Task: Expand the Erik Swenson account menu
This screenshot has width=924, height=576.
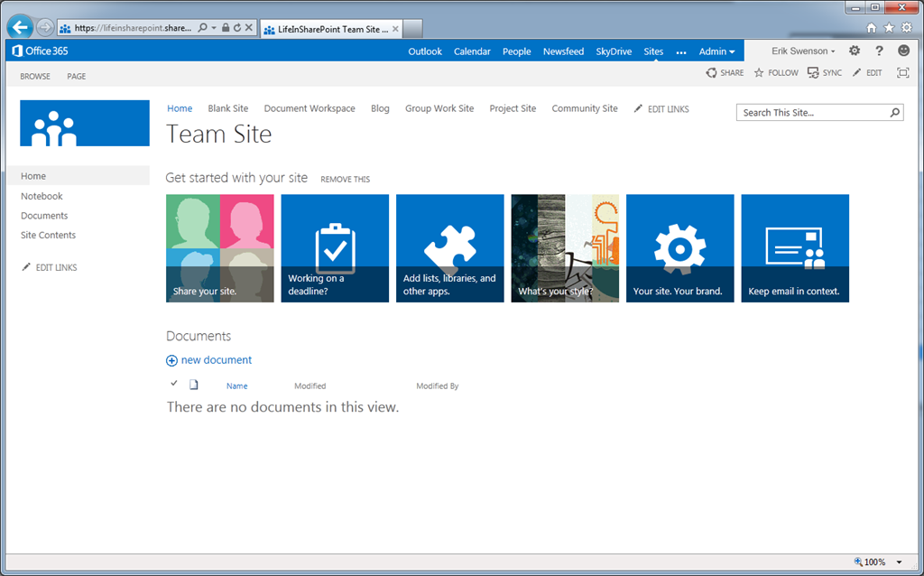Action: point(802,51)
